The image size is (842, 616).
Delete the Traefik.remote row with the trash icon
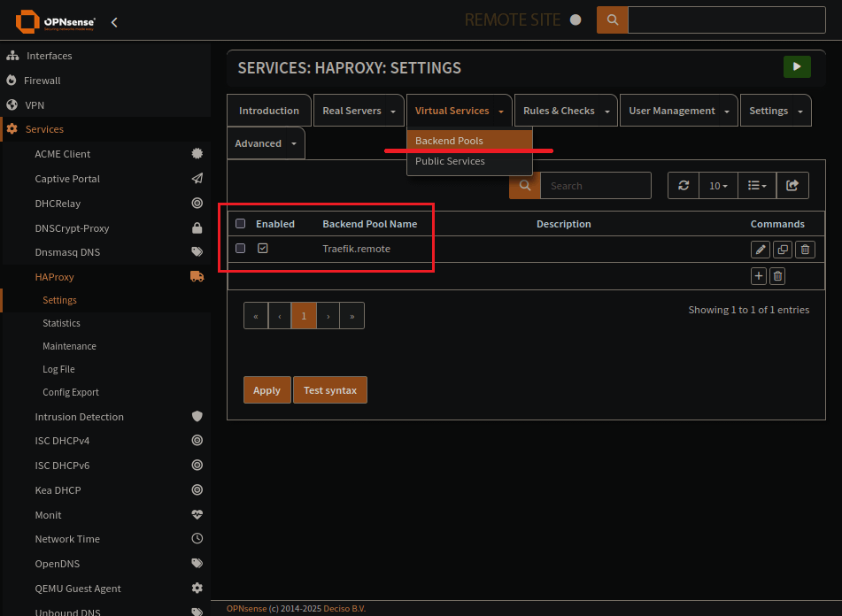tap(805, 249)
